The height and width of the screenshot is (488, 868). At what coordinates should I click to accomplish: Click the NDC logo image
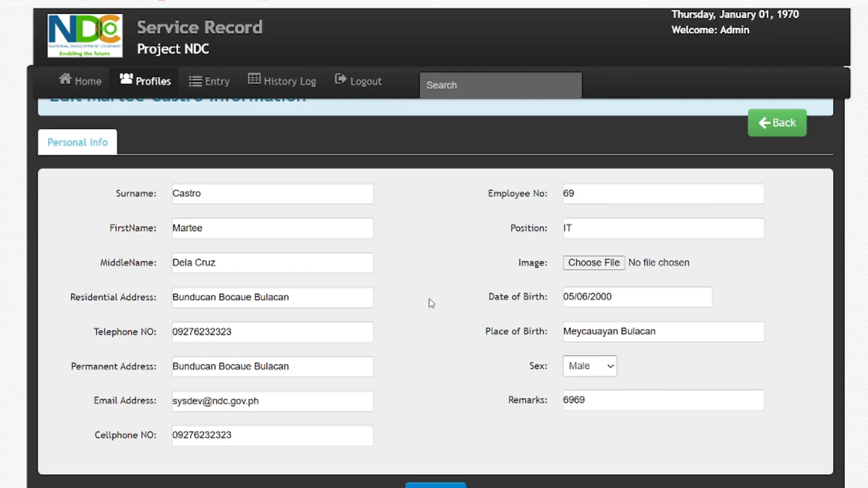click(85, 36)
